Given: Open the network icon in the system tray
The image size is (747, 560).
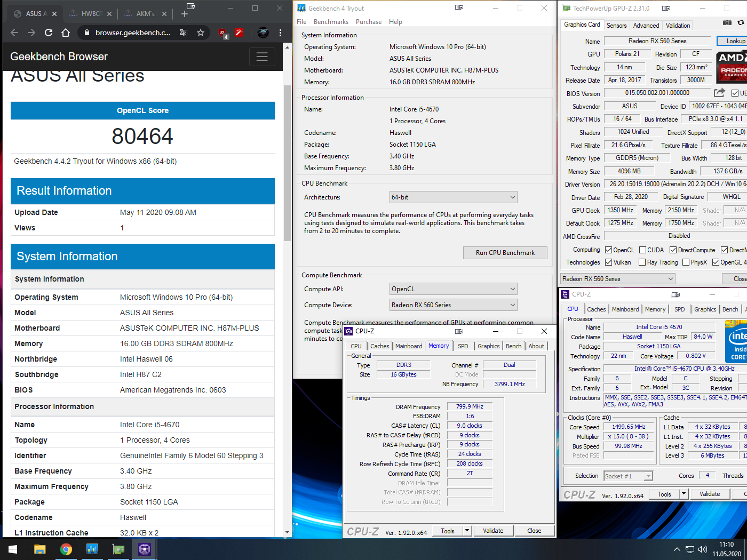Looking at the screenshot, I should click(x=690, y=549).
